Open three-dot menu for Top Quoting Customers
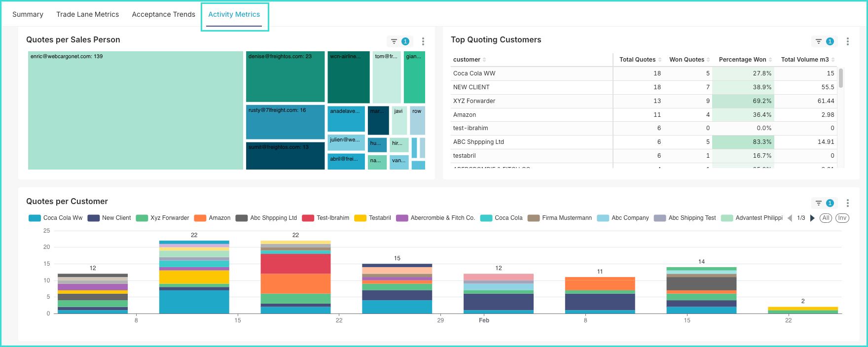Viewport: 868px width, 347px height. tap(847, 41)
